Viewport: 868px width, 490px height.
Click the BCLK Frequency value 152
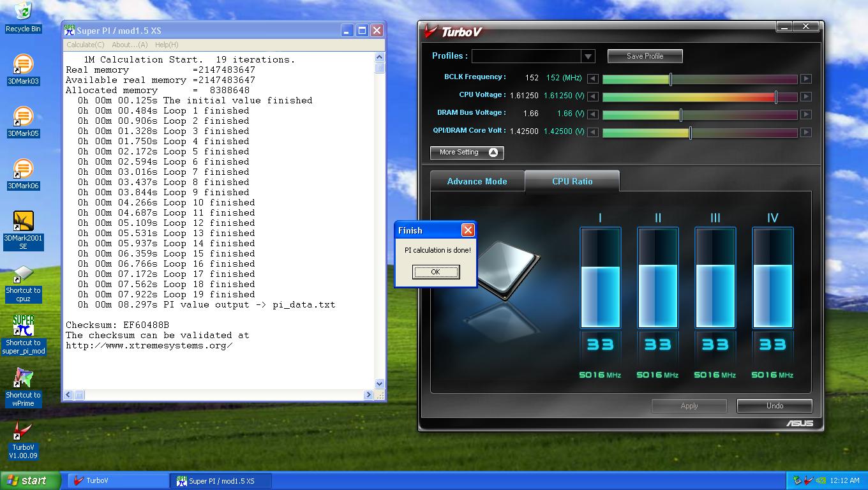[532, 78]
